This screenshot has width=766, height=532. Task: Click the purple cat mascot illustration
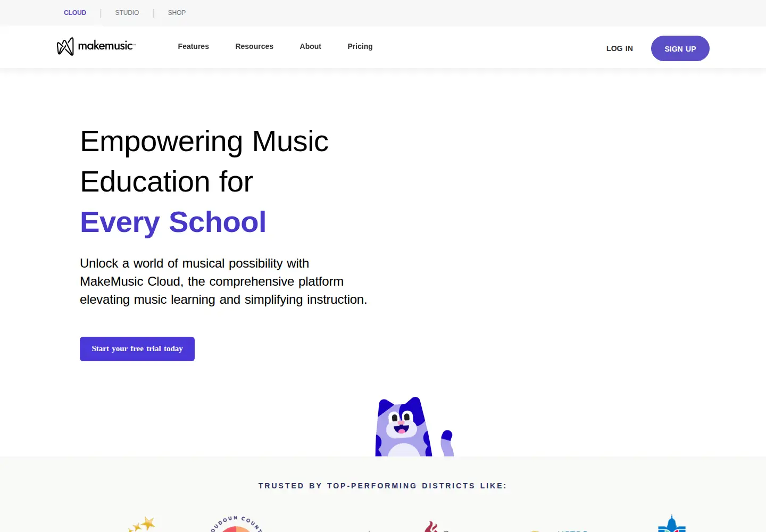[x=414, y=427]
